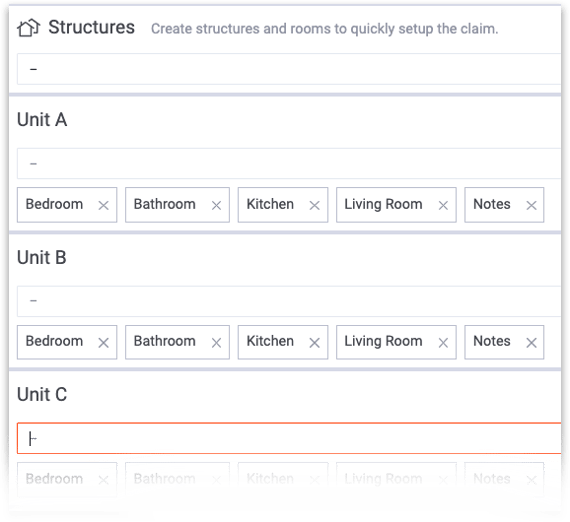Remove Bathroom tag from Unit B
This screenshot has height=522, width=570.
point(216,342)
